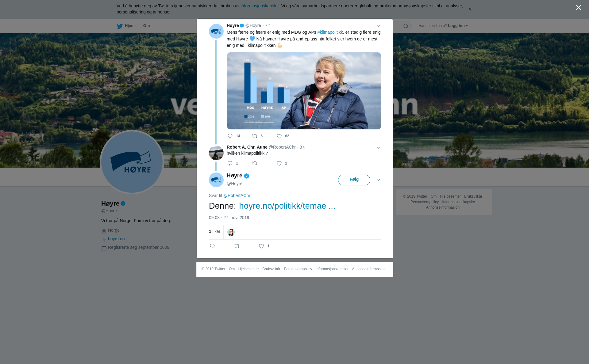Open more options chevron on top Høyre tweet
The image size is (589, 364).
pyautogui.click(x=378, y=26)
